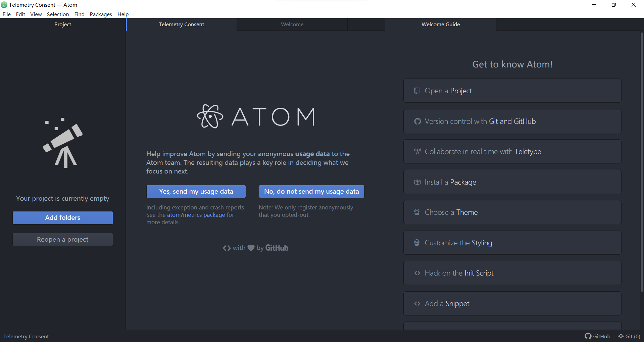Click the book icon on Open a Project
This screenshot has height=342, width=644.
pyautogui.click(x=416, y=91)
